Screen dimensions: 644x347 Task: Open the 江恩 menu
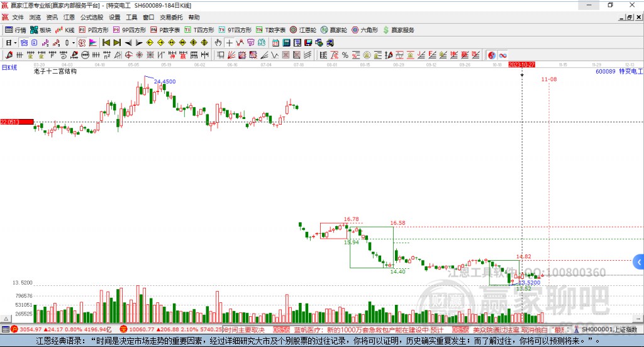[x=69, y=17]
